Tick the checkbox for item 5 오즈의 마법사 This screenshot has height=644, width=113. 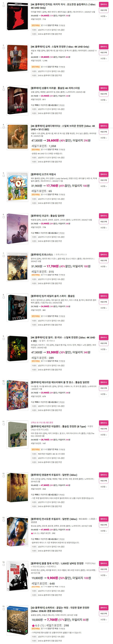pyautogui.click(x=4, y=176)
